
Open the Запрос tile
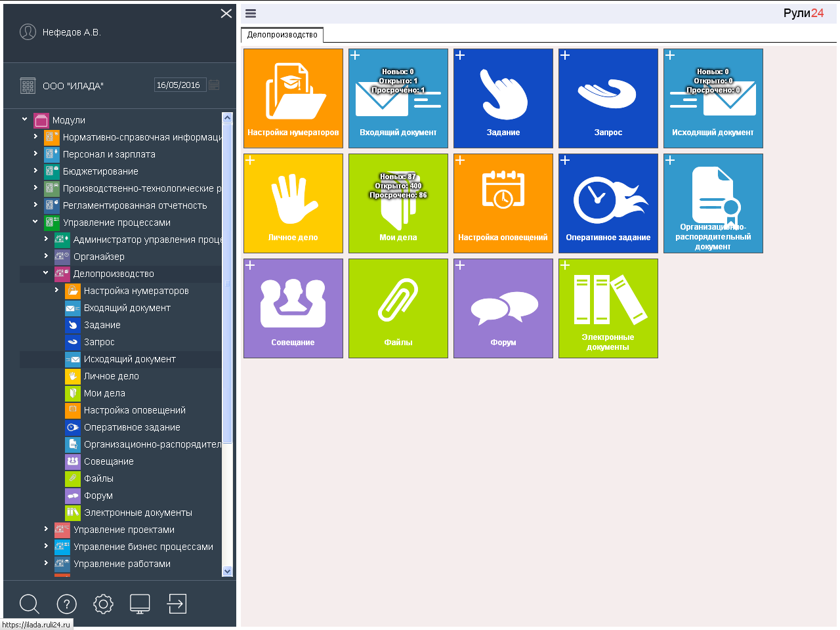pos(608,98)
